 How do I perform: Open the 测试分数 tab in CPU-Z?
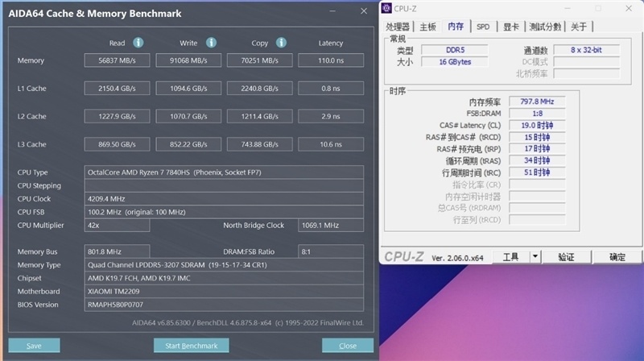[x=545, y=27]
